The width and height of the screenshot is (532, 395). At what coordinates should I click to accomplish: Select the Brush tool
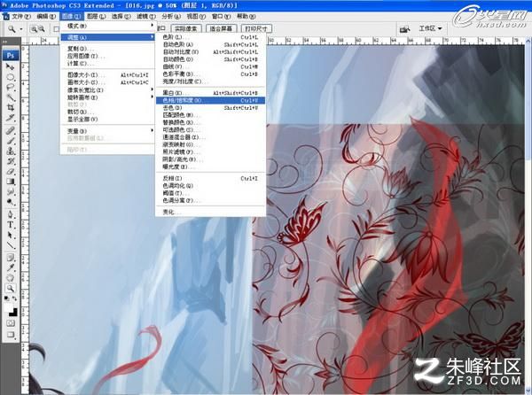coord(10,141)
